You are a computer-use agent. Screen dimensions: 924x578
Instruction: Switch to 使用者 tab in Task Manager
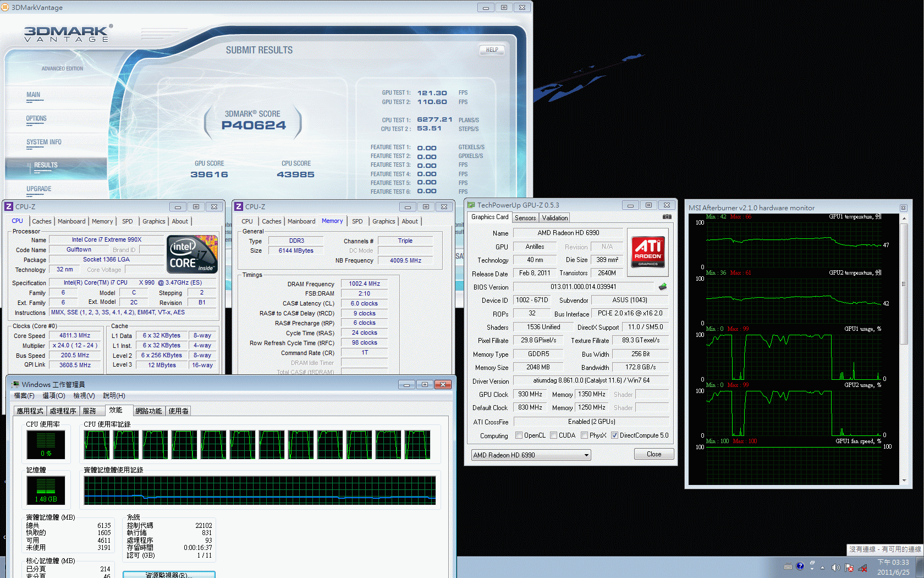[x=178, y=411]
